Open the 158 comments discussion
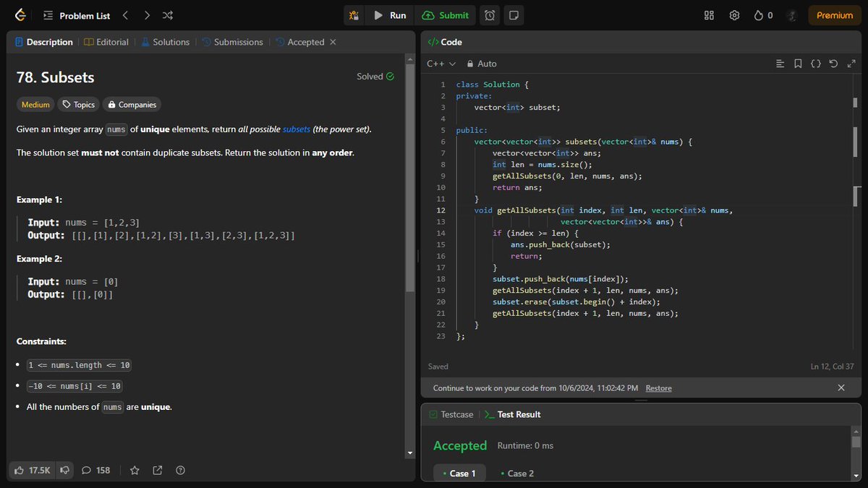The width and height of the screenshot is (868, 488). coord(95,471)
